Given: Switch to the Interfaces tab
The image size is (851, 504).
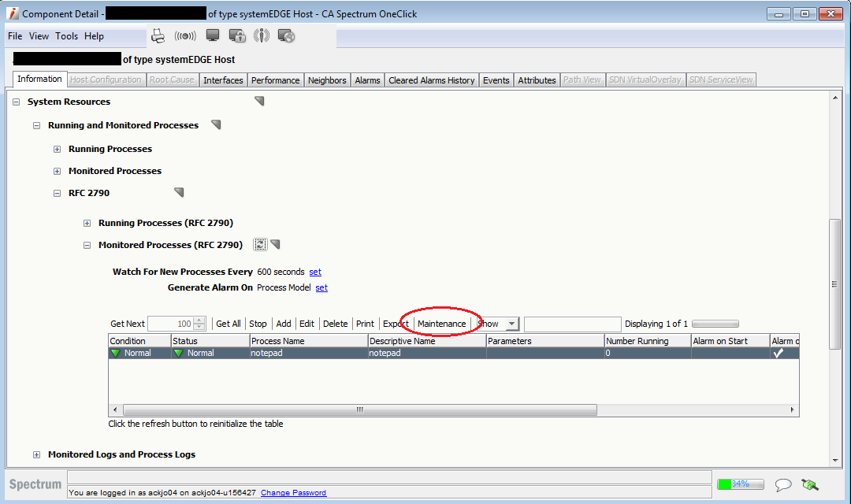Looking at the screenshot, I should [223, 80].
